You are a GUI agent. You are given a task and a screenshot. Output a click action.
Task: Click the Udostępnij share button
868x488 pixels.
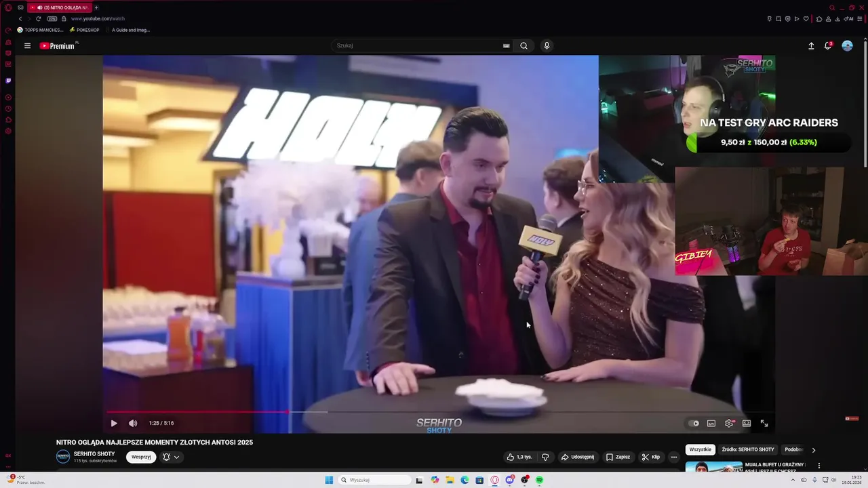point(577,457)
